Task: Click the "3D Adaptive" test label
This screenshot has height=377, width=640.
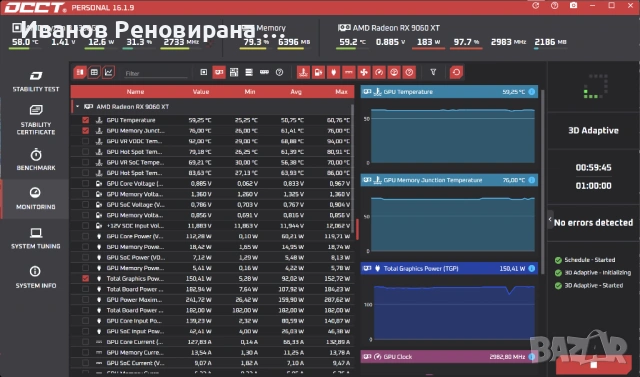Action: pyautogui.click(x=593, y=131)
